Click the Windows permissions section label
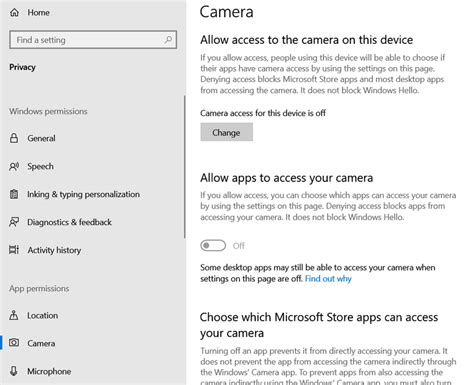 (48, 111)
